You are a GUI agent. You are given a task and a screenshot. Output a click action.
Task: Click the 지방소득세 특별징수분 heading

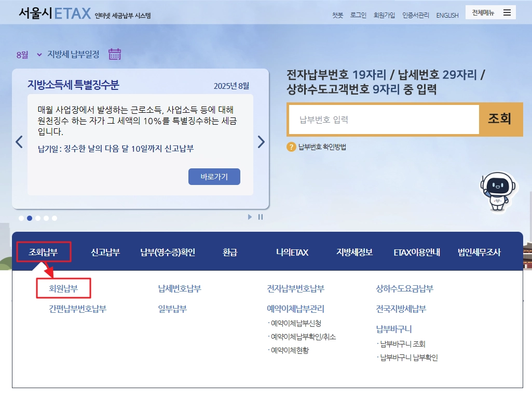(73, 85)
